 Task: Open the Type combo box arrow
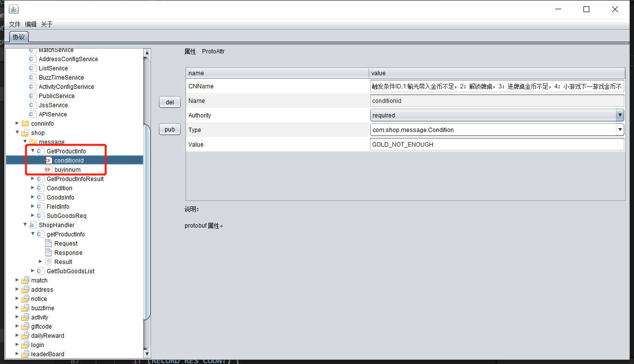click(620, 130)
